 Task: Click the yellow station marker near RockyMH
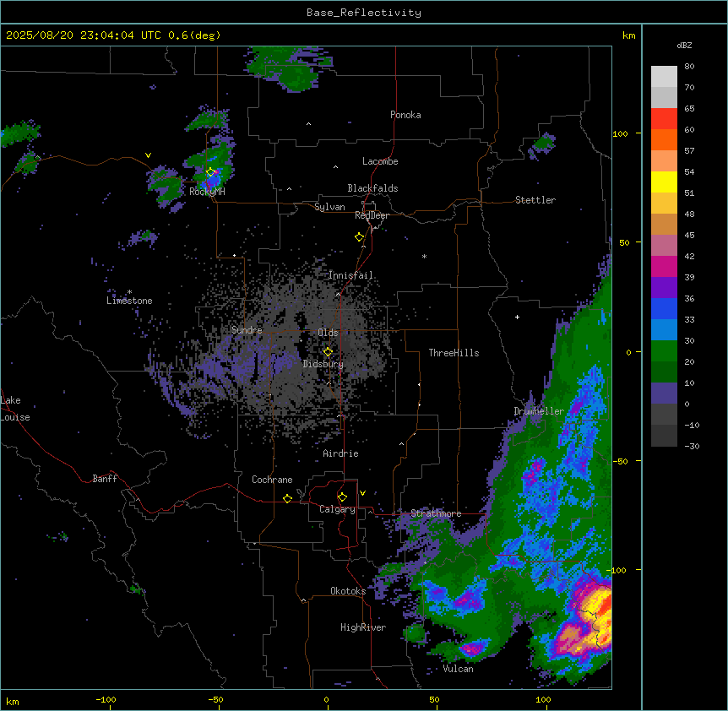click(x=210, y=172)
